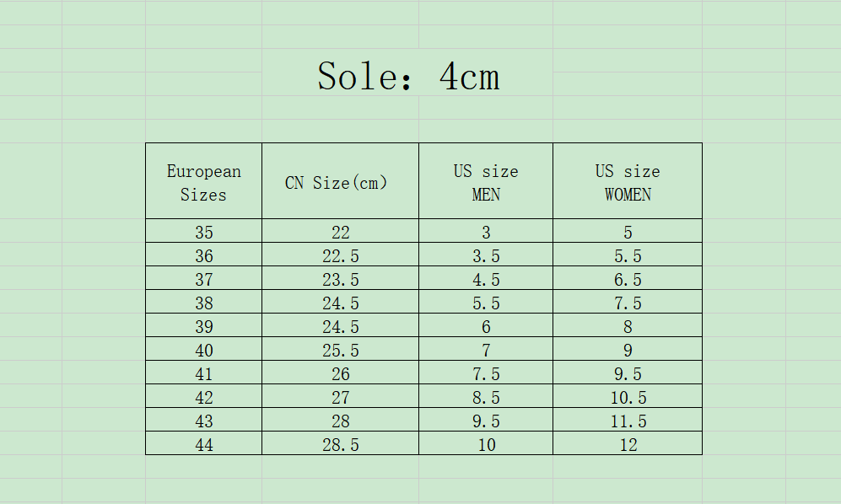Click US women size 10.5 cell
Image resolution: width=841 pixels, height=504 pixels.
(x=628, y=397)
